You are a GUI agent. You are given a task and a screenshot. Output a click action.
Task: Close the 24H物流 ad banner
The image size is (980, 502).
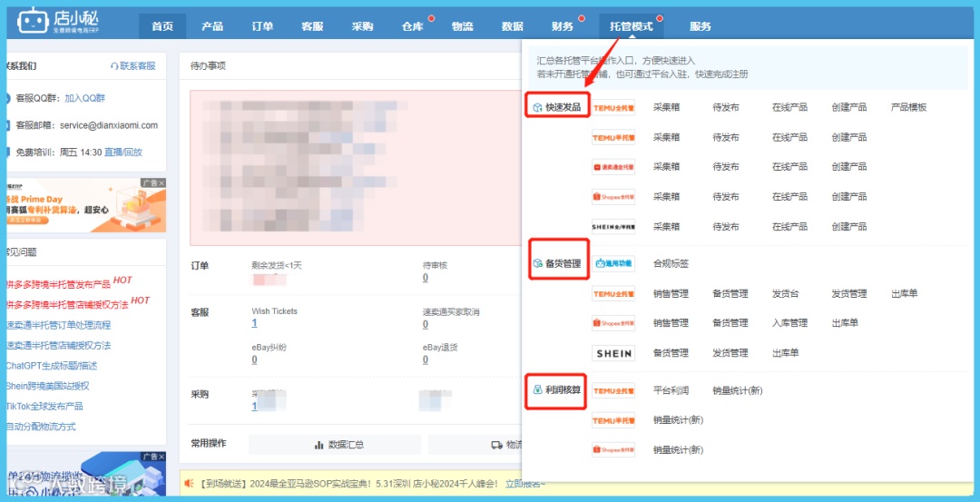162,457
